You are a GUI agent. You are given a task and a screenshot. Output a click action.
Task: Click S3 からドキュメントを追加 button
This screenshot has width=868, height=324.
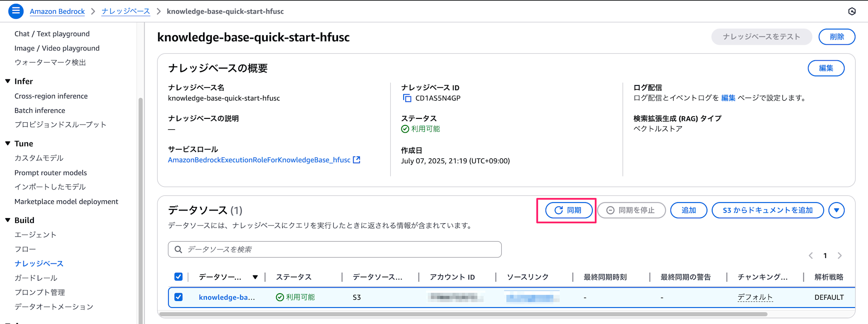[x=768, y=210]
